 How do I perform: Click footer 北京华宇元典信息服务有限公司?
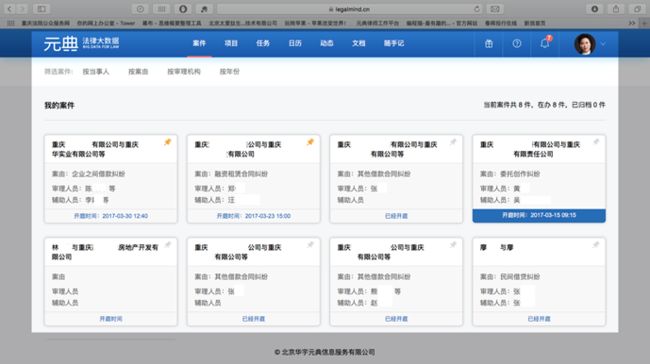[325, 352]
